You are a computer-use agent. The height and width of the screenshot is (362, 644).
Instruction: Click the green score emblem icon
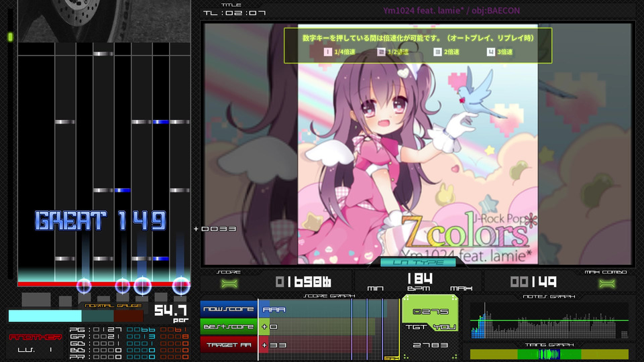pyautogui.click(x=229, y=283)
